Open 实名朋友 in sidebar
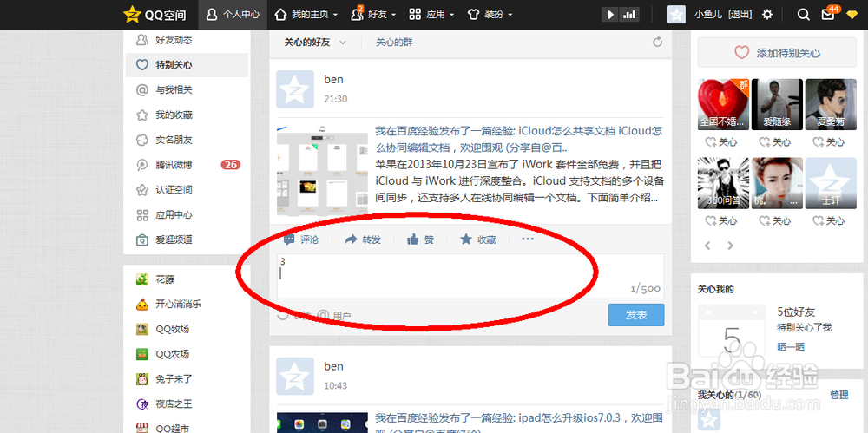 point(186,140)
